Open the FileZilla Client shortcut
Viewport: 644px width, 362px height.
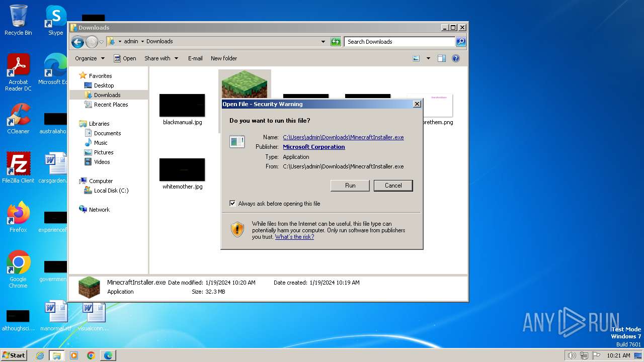pos(18,167)
